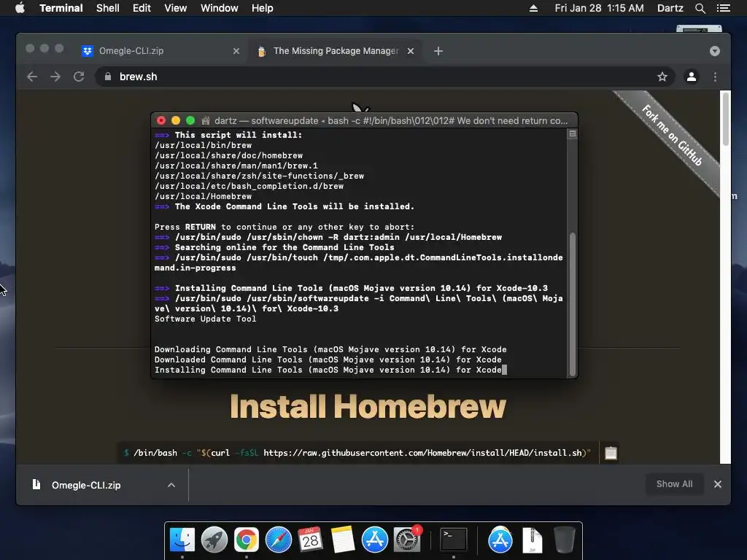Open the Terminal menu in menu bar
747x560 pixels.
[x=61, y=8]
